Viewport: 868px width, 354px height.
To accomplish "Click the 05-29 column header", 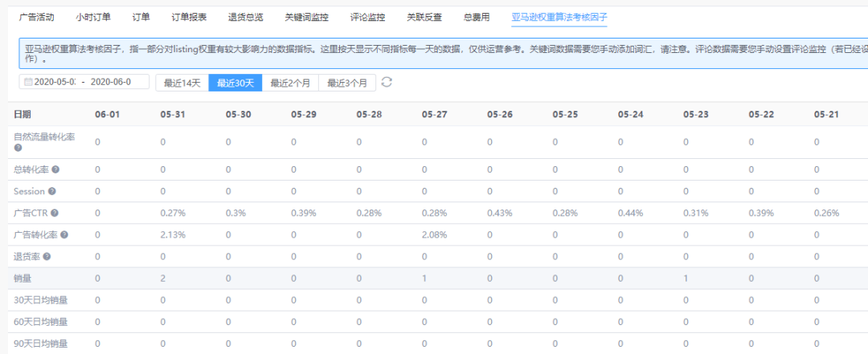I will tap(303, 115).
